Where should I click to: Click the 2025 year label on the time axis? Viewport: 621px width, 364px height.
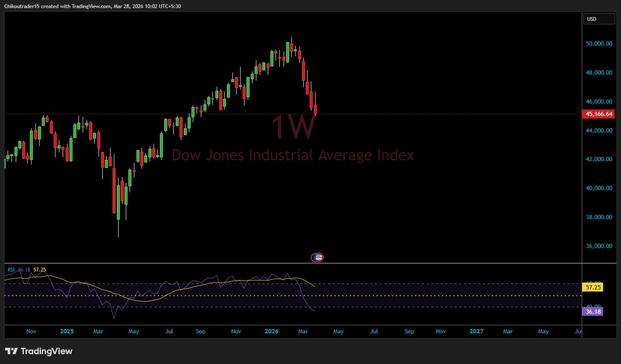pos(67,331)
